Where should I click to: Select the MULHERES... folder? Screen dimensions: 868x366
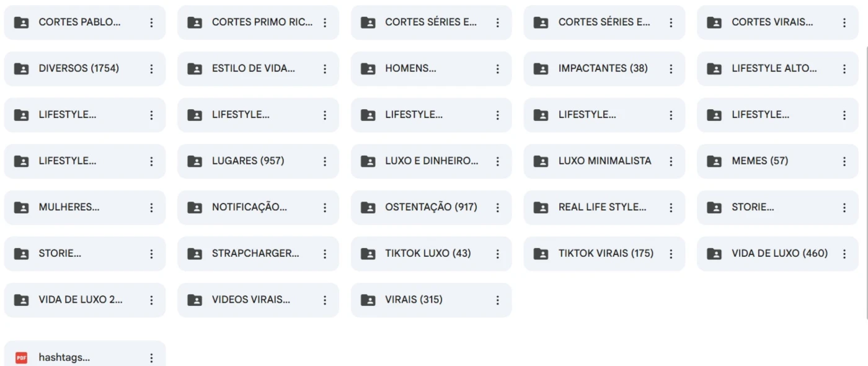click(85, 208)
